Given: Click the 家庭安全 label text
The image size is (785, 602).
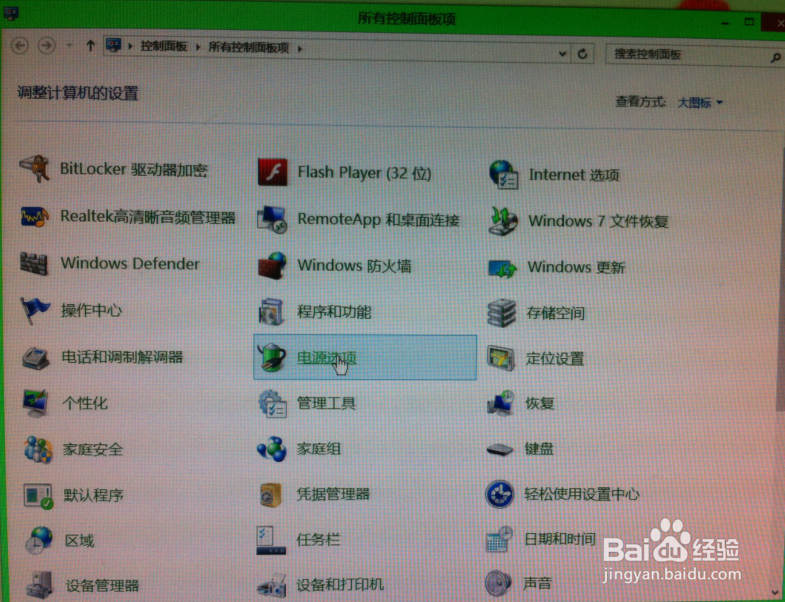Looking at the screenshot, I should [x=93, y=450].
